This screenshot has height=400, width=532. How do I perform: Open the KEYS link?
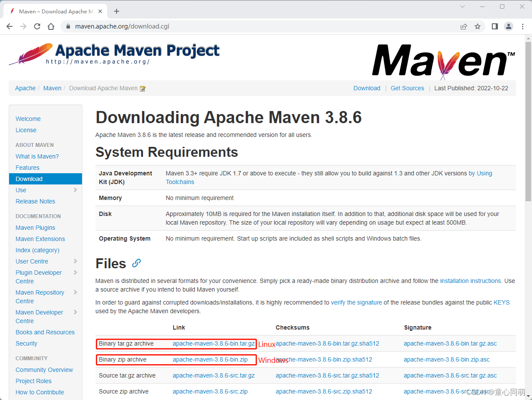pos(501,302)
